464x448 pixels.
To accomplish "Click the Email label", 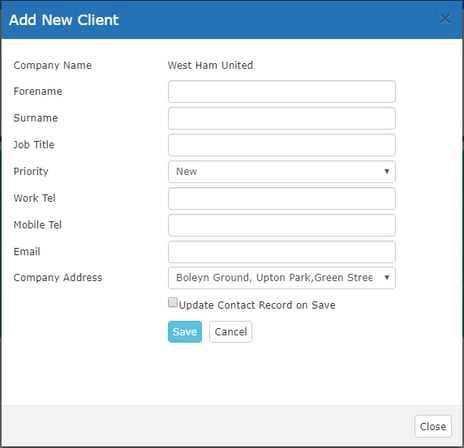I will pos(27,251).
